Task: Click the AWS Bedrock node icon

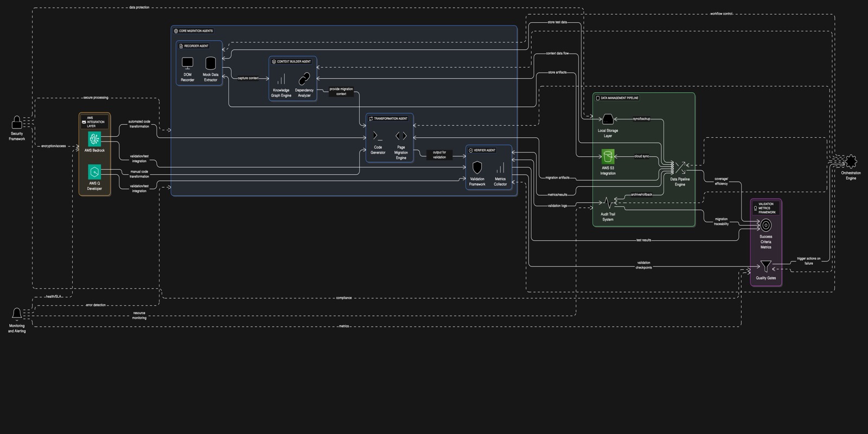Action: pyautogui.click(x=94, y=139)
